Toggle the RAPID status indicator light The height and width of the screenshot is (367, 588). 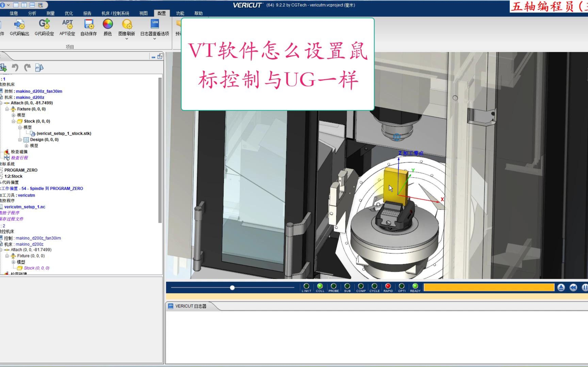click(x=388, y=286)
